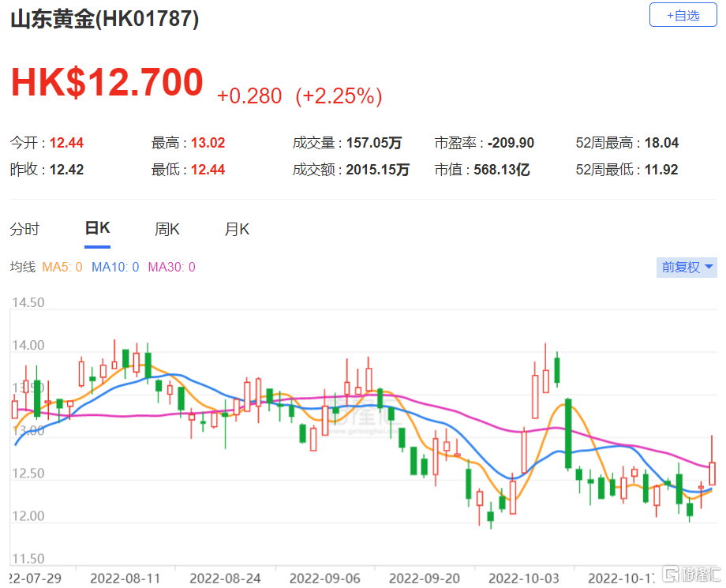726x588 pixels.
Task: Open the 月K monthly chart tab
Action: pos(237,229)
